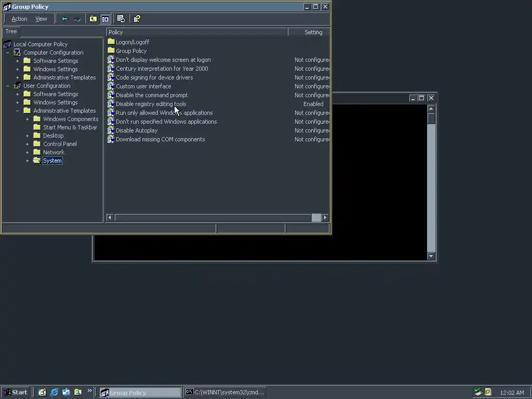Select 'Century interpretation for Year 2000' policy
The height and width of the screenshot is (399, 532).
tap(162, 69)
